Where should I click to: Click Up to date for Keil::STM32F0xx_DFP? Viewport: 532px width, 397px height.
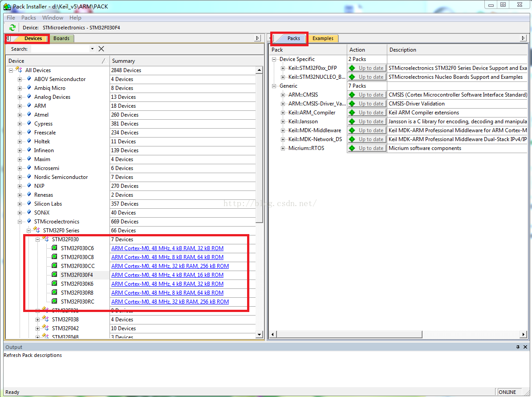[x=367, y=68]
